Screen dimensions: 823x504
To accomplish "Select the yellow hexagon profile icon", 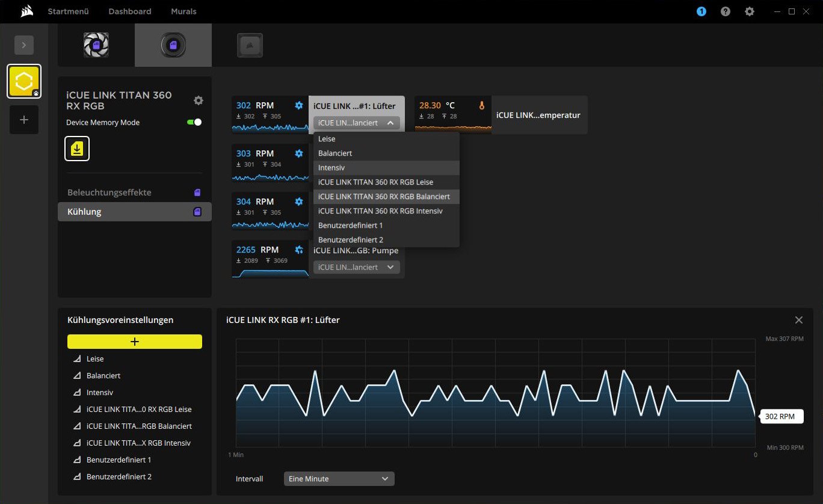I will [24, 81].
